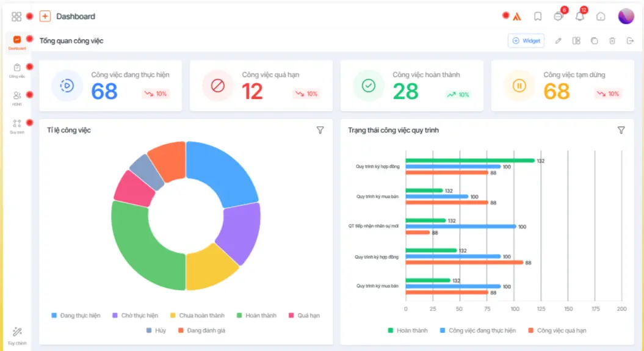Duplicate dashboard with copy icon
The width and height of the screenshot is (644, 351).
(595, 41)
